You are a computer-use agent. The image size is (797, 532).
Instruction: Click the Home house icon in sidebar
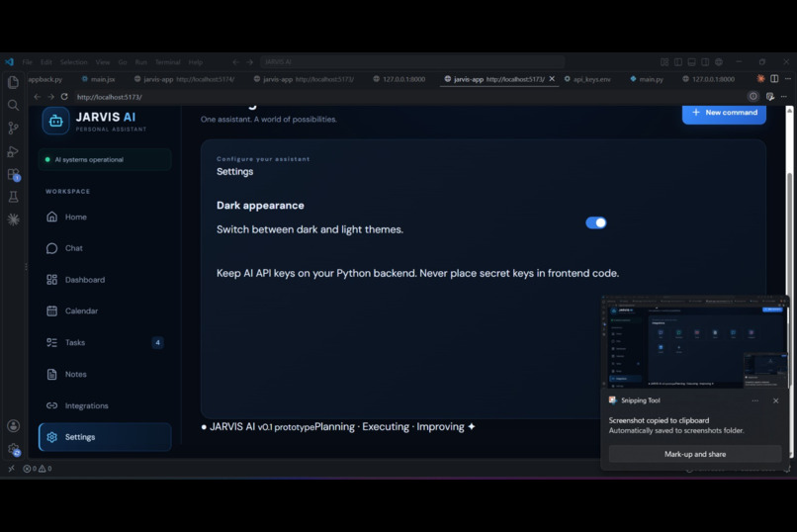pos(51,217)
